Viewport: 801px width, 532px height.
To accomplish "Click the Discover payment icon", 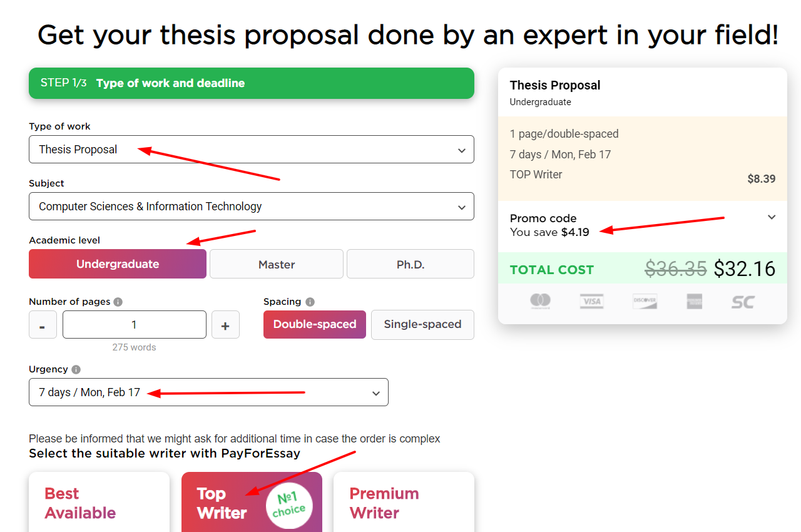I will click(645, 301).
